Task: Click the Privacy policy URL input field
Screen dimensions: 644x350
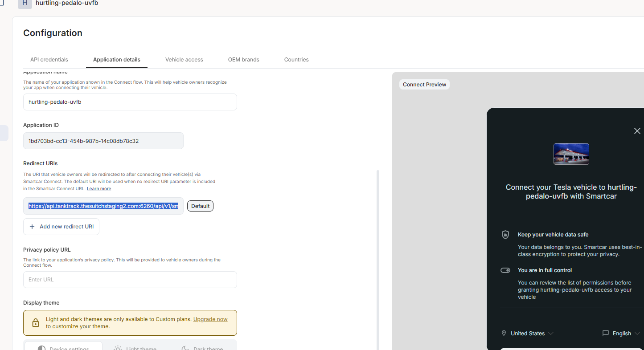Action: (x=130, y=280)
